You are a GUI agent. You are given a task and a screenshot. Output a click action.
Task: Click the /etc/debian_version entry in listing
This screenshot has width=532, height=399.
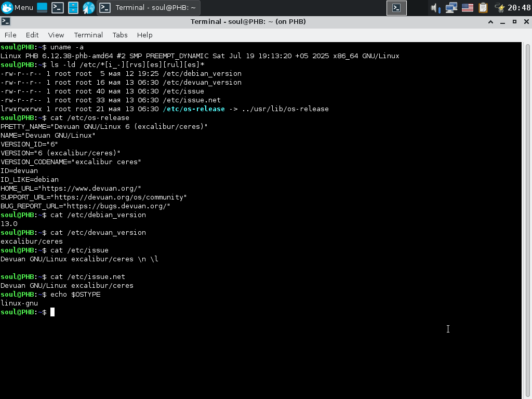pos(202,74)
